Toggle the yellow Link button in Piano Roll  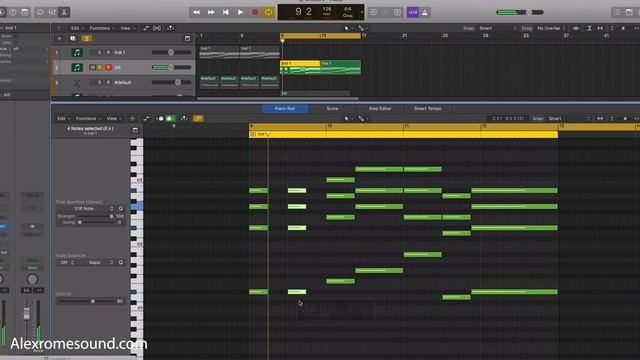198,118
